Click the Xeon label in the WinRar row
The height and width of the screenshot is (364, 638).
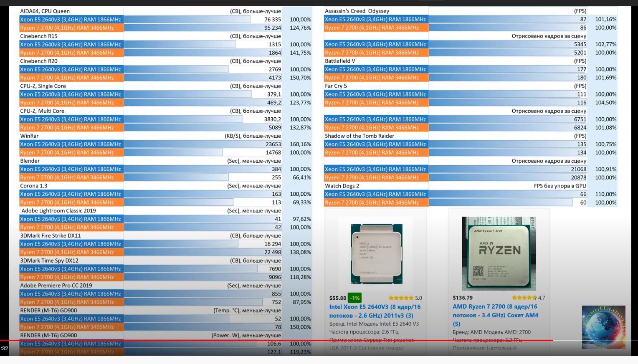tap(71, 144)
